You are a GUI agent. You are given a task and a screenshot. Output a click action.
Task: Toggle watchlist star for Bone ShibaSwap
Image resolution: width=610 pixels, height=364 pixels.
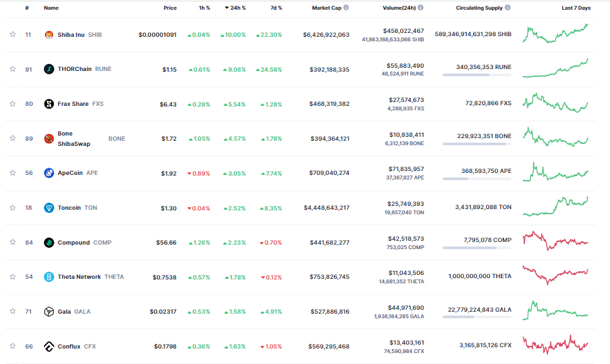[x=12, y=138]
